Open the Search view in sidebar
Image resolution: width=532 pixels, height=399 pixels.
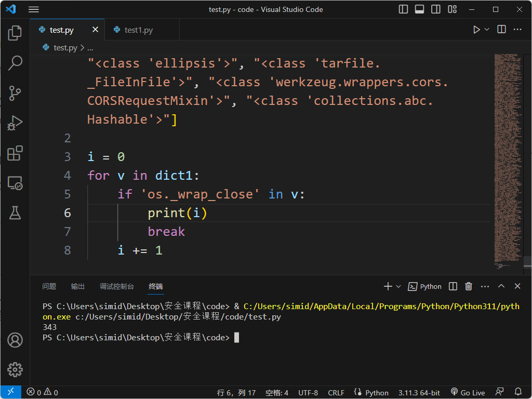pos(15,63)
